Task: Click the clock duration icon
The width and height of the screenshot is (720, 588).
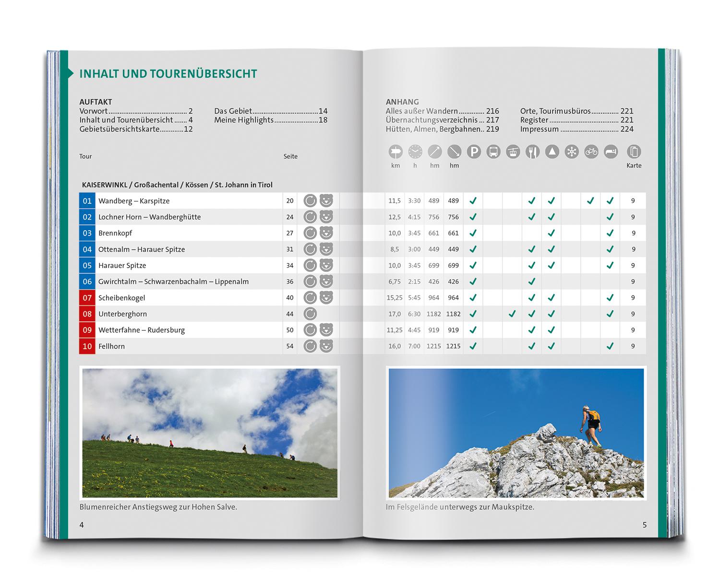Action: (415, 152)
